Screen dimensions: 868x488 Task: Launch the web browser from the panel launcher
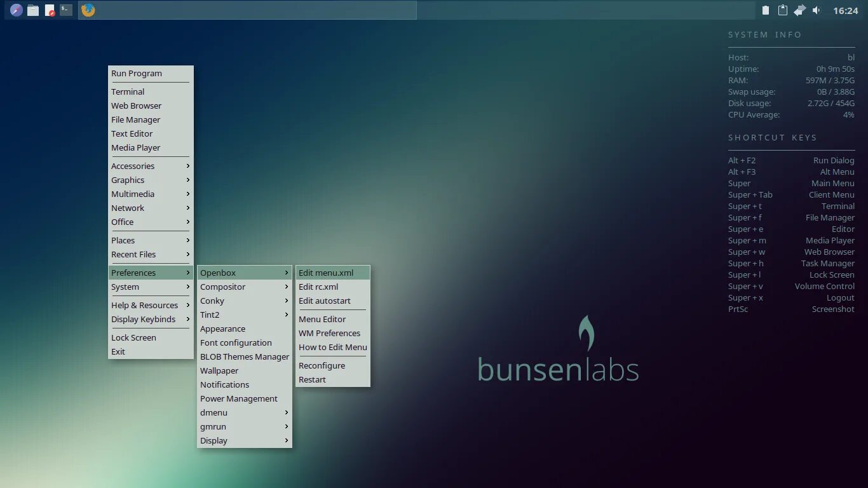(x=16, y=10)
